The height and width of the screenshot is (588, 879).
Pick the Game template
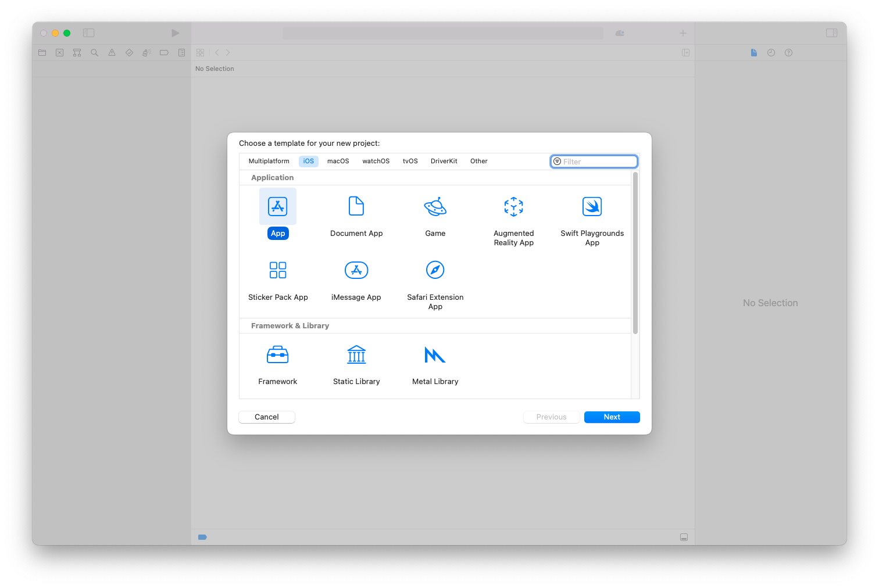[435, 206]
